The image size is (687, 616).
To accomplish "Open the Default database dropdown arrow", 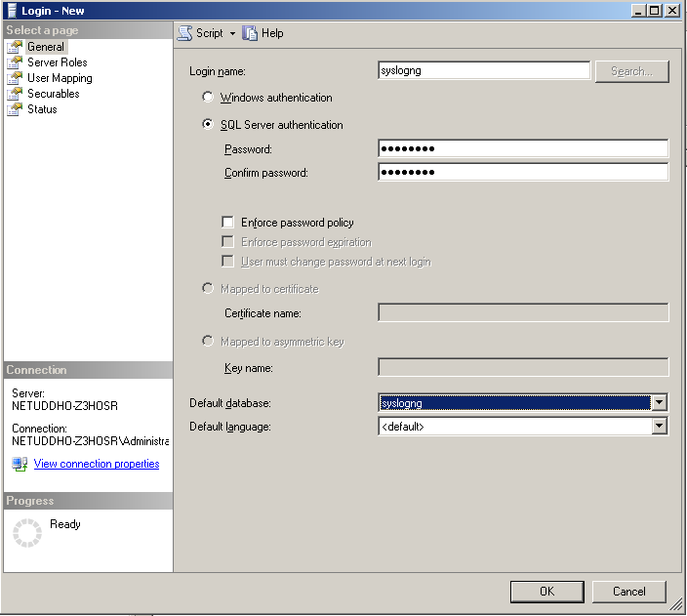I will (659, 402).
